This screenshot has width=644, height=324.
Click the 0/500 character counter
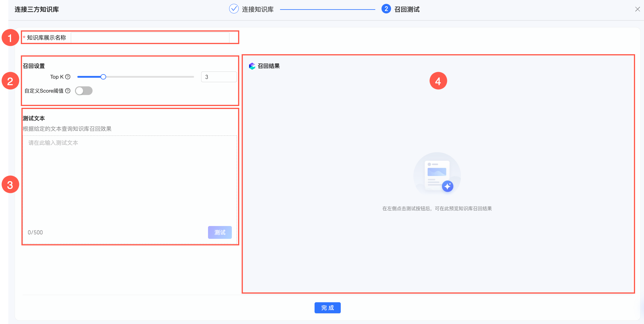point(35,232)
